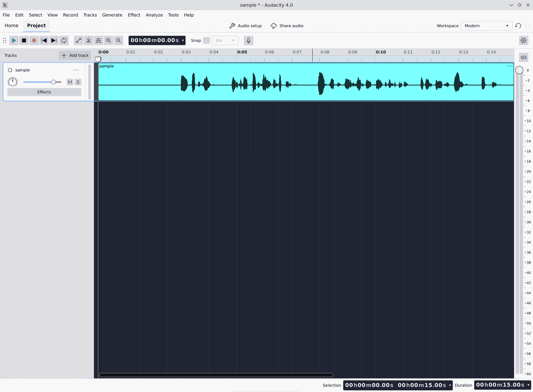Viewport: 533px width, 392px height.
Task: Click the playback level meter knob
Action: coord(519,70)
